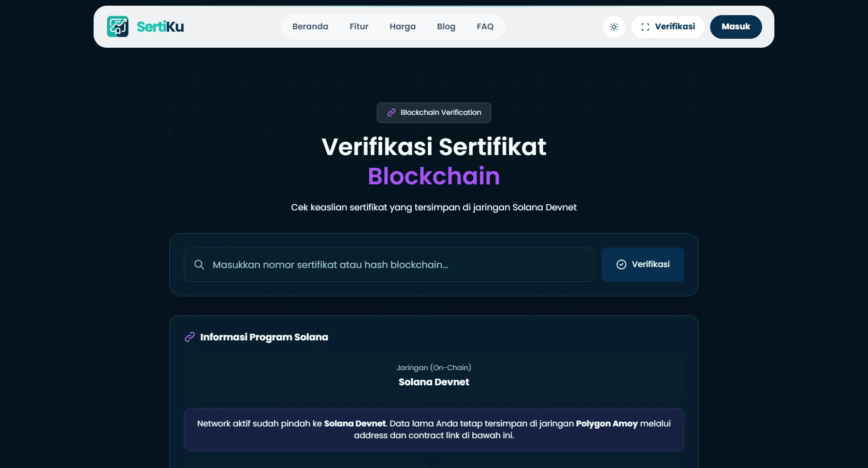
Task: Click the 'Solana Devnet' network value
Action: (x=434, y=382)
